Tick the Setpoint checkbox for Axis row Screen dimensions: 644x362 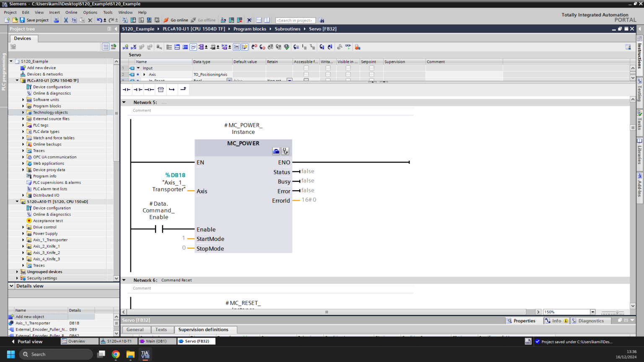371,75
